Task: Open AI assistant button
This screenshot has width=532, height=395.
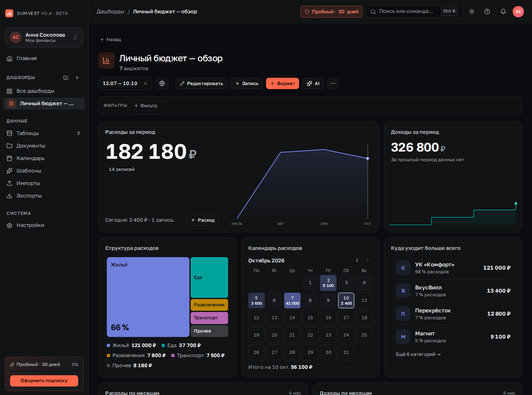Action: 313,83
